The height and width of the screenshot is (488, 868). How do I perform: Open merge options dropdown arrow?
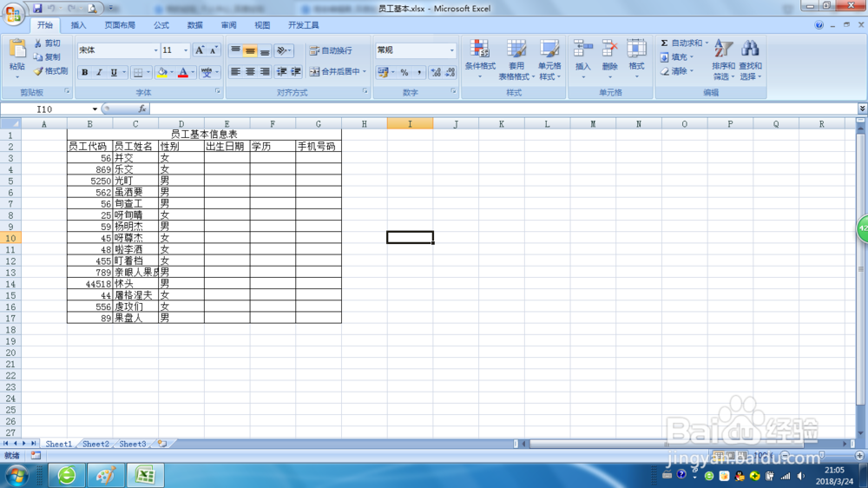click(x=365, y=71)
